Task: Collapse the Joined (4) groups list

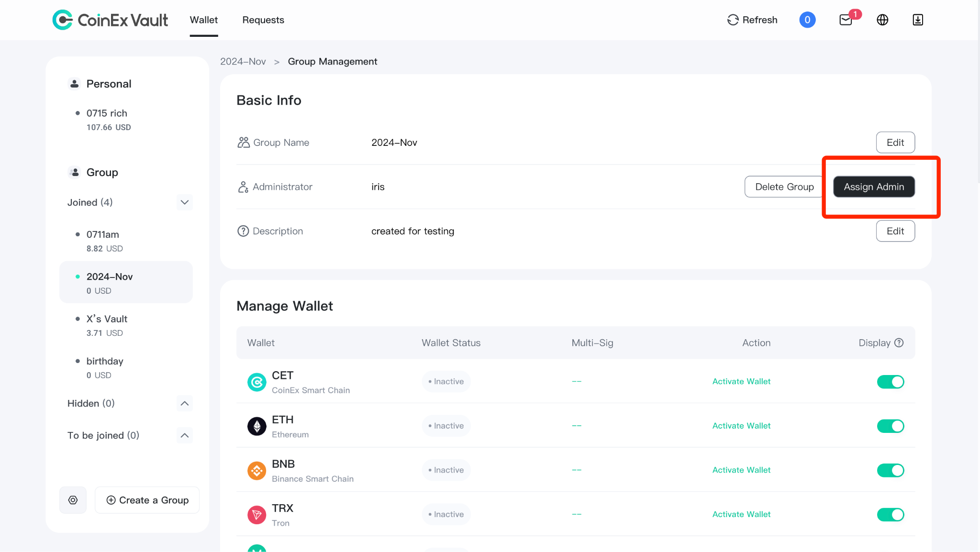Action: [185, 202]
